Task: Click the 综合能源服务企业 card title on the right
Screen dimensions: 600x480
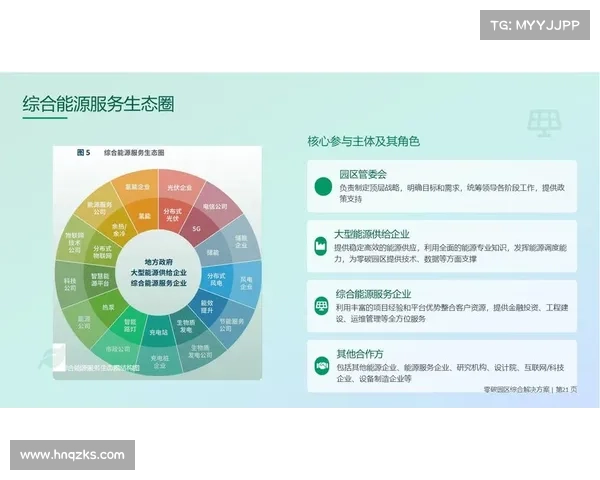Action: 373,294
